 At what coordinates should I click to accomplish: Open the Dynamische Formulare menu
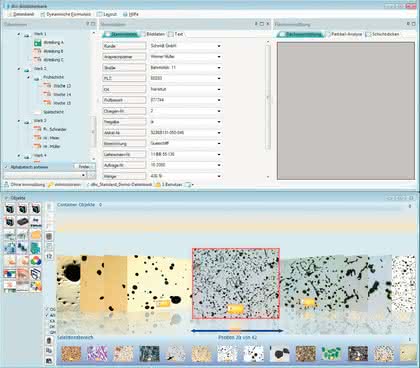pyautogui.click(x=66, y=14)
